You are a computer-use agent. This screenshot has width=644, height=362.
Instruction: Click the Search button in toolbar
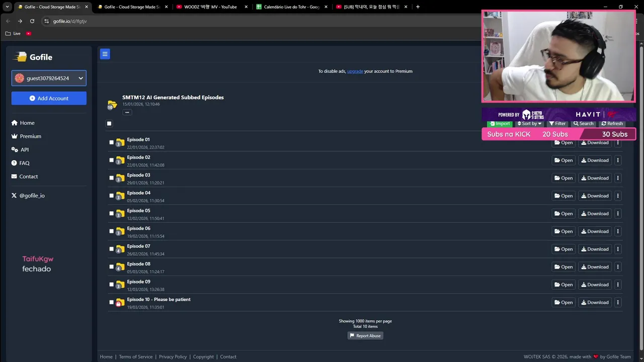coord(584,124)
